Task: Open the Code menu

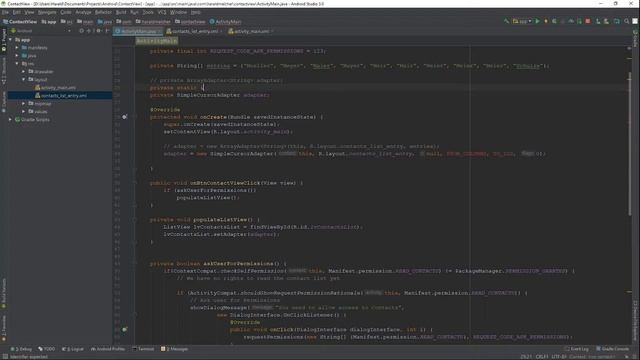Action: 66,12
